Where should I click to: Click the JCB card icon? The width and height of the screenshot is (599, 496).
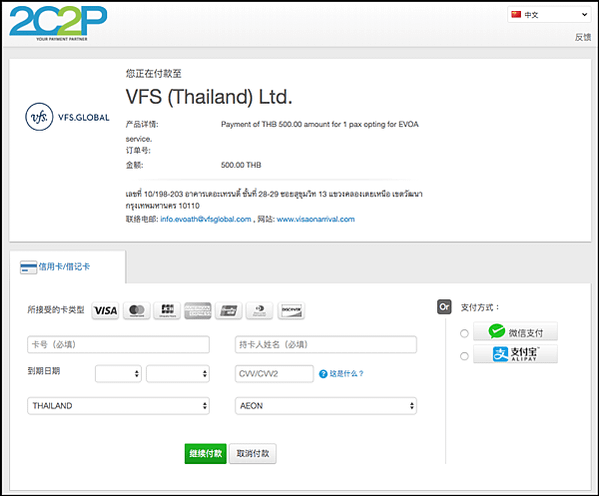pyautogui.click(x=167, y=310)
